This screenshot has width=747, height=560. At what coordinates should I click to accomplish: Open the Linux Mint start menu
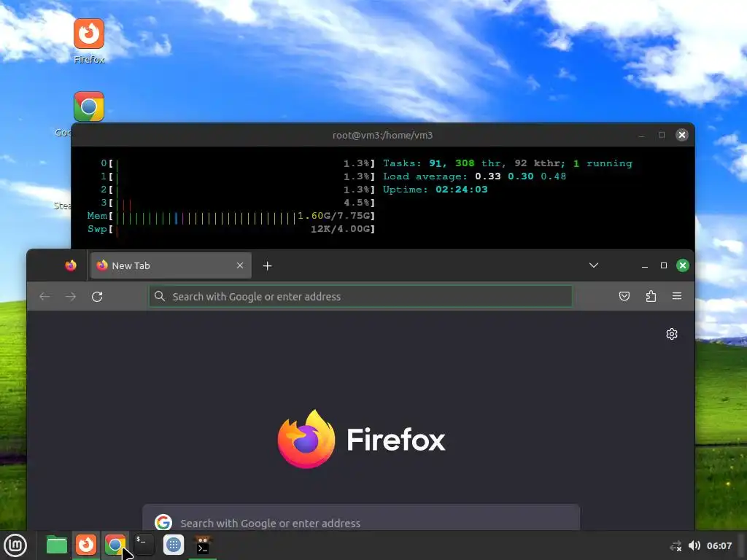pos(15,545)
